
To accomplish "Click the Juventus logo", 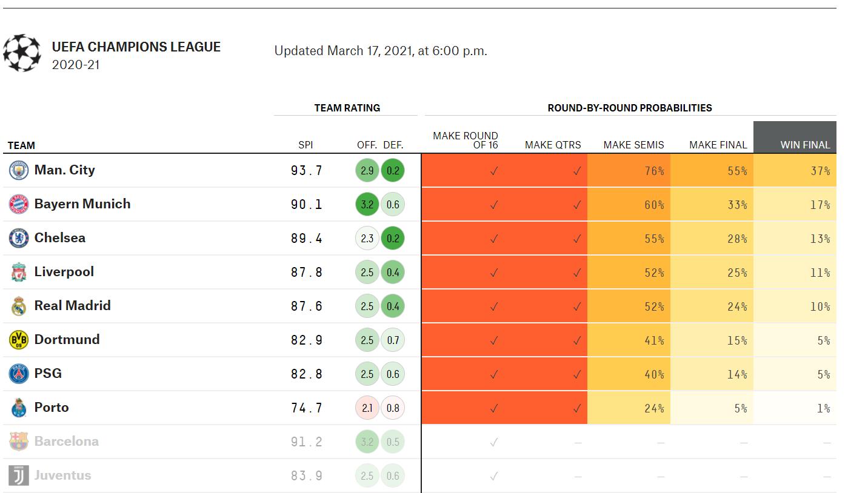I will pos(19,476).
